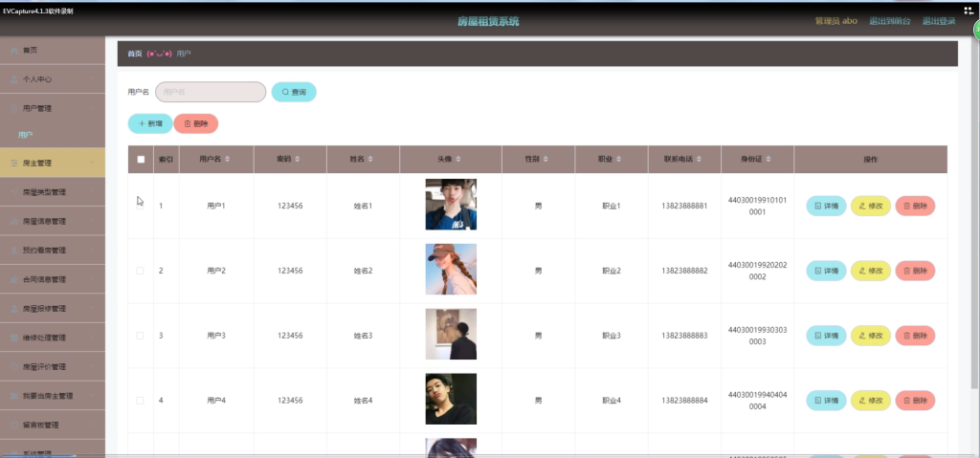Check the checkbox for row 2
This screenshot has width=980, height=458.
[x=141, y=271]
